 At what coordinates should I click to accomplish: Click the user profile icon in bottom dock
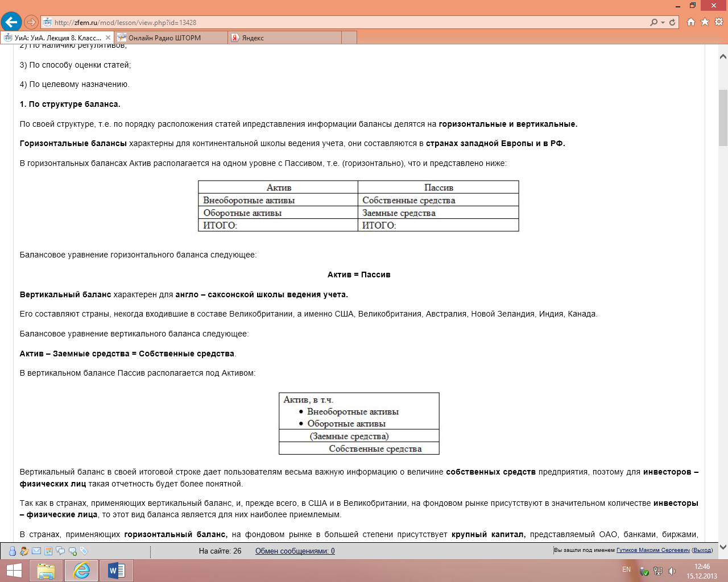13,551
